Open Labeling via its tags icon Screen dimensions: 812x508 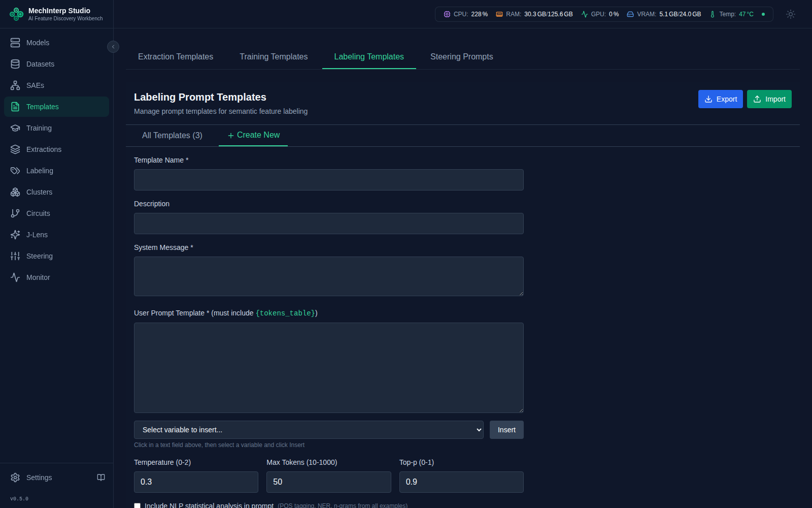point(15,171)
